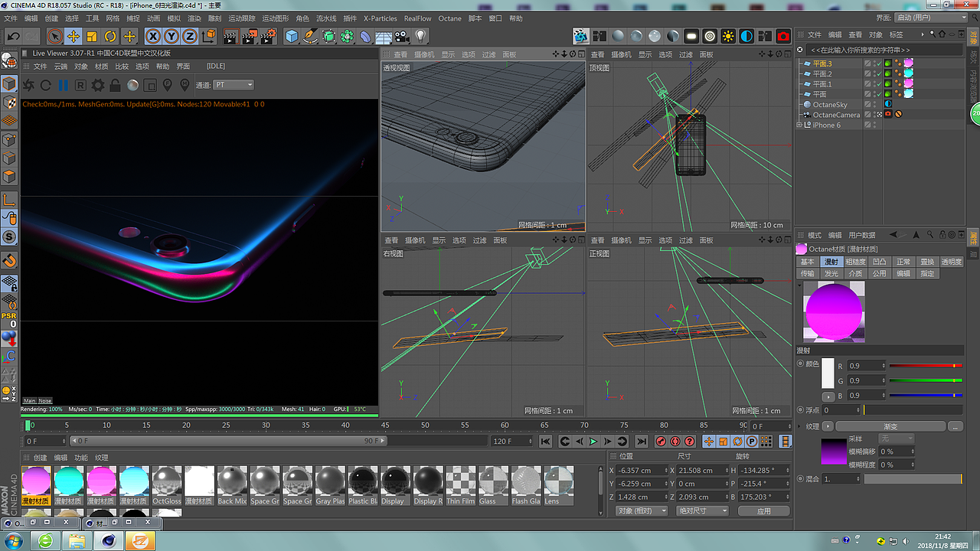Pause rendering in Live Viewer
The height and width of the screenshot is (551, 980).
pyautogui.click(x=63, y=85)
